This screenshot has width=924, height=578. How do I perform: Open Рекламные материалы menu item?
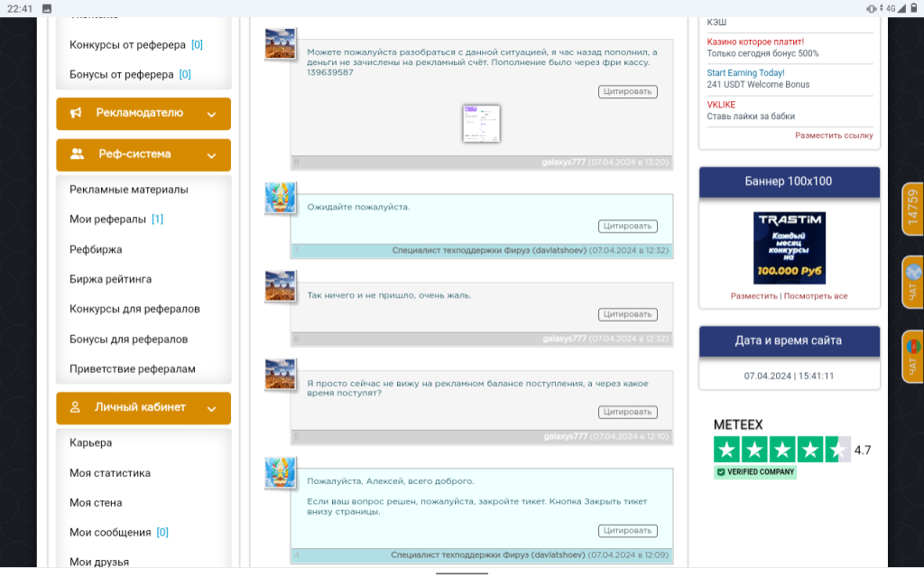tap(128, 190)
